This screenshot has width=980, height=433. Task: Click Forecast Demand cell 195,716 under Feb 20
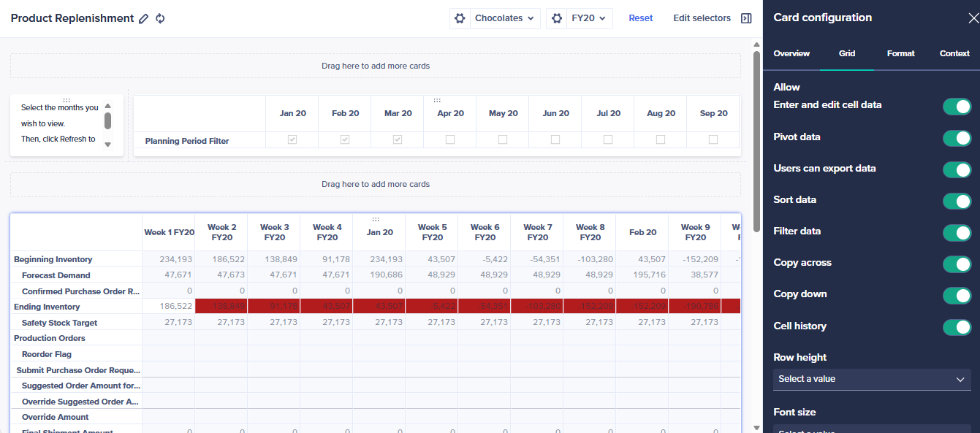(x=642, y=275)
